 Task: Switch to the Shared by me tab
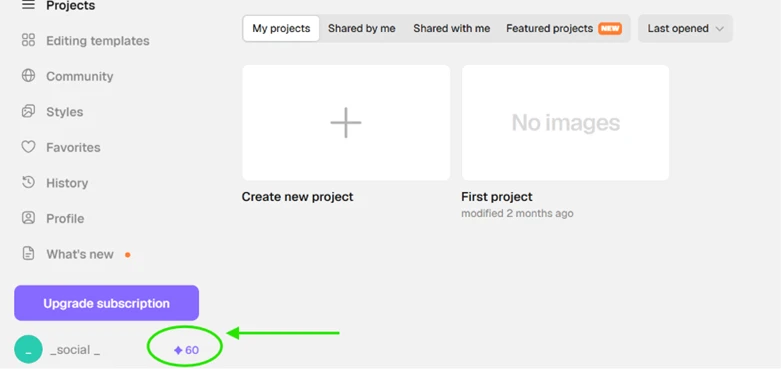coord(362,28)
